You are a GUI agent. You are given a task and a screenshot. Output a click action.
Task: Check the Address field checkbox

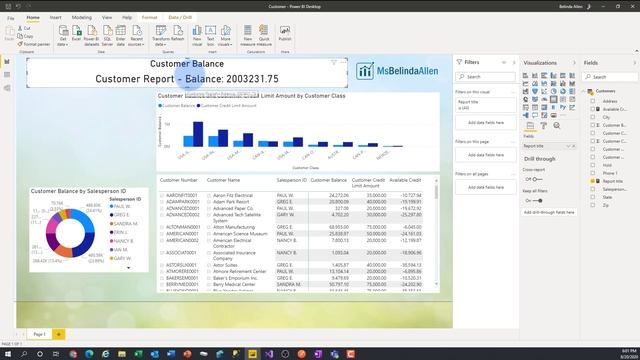click(x=593, y=101)
